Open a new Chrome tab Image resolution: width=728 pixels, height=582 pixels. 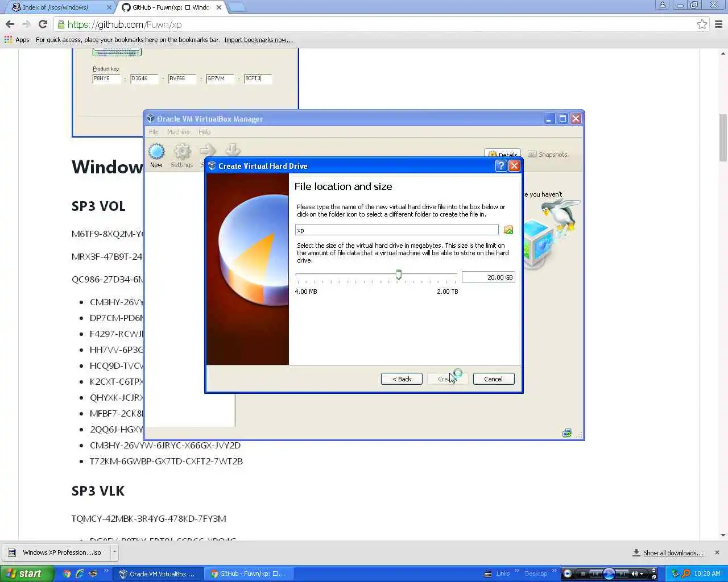(237, 7)
